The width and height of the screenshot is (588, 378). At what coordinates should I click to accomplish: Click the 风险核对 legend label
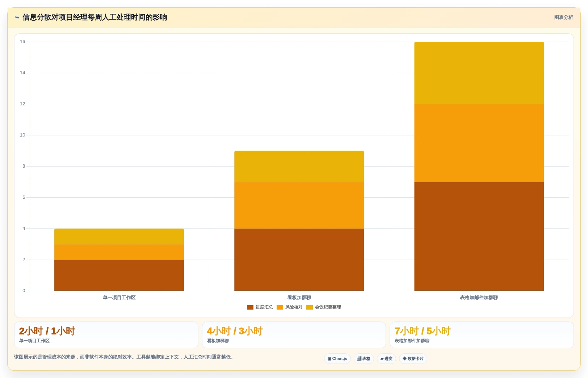click(294, 307)
